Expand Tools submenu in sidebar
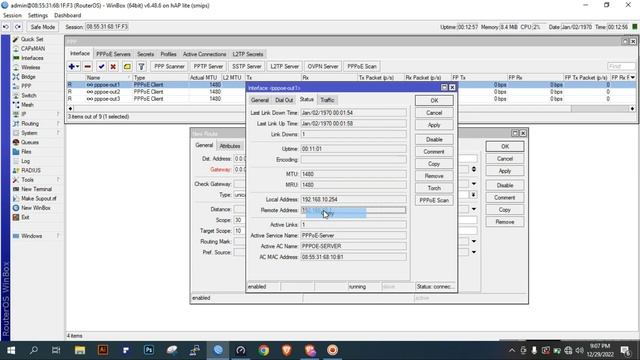Image resolution: width=640 pixels, height=360 pixels. pos(27,180)
